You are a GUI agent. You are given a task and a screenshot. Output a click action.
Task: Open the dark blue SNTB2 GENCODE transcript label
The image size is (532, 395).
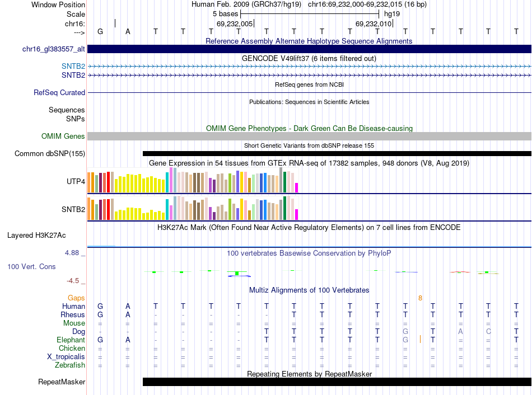point(73,76)
